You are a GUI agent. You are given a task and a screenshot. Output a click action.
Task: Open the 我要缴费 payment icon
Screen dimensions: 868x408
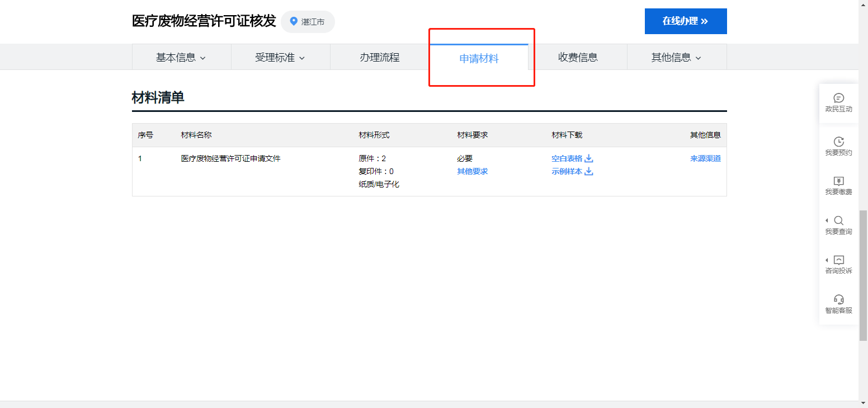coord(838,181)
